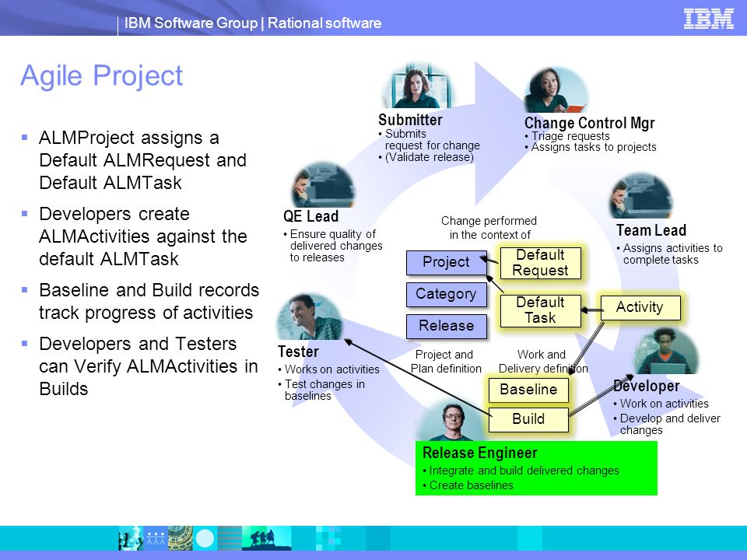747x560 pixels.
Task: Click the hikers silhouette footer image
Action: [x=266, y=538]
